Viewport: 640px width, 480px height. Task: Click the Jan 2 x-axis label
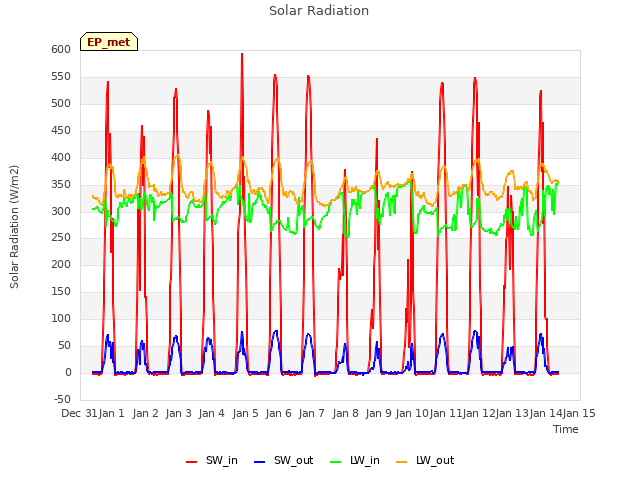(x=145, y=413)
